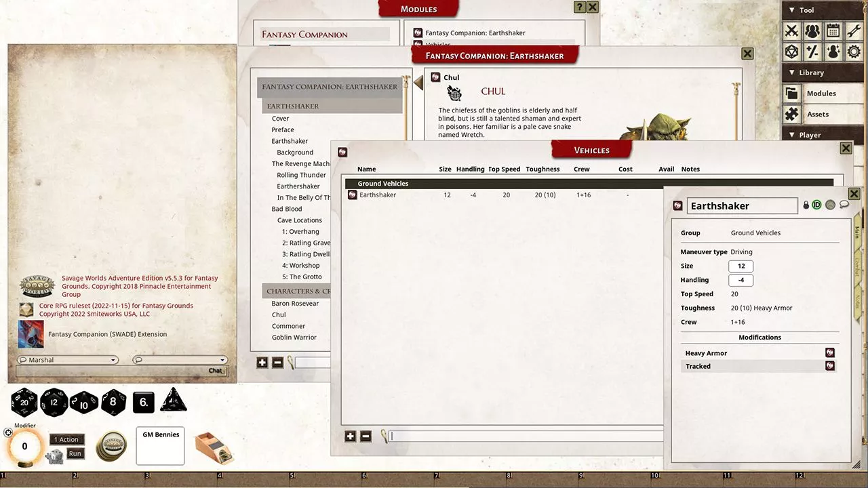The height and width of the screenshot is (488, 868).
Task: Click the Modifier value orb
Action: 24,446
